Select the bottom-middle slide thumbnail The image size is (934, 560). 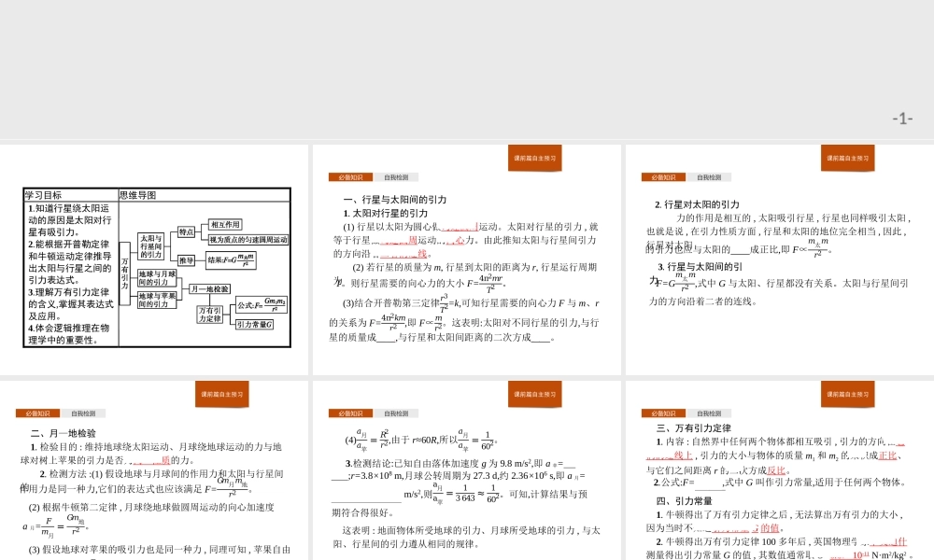(467, 467)
